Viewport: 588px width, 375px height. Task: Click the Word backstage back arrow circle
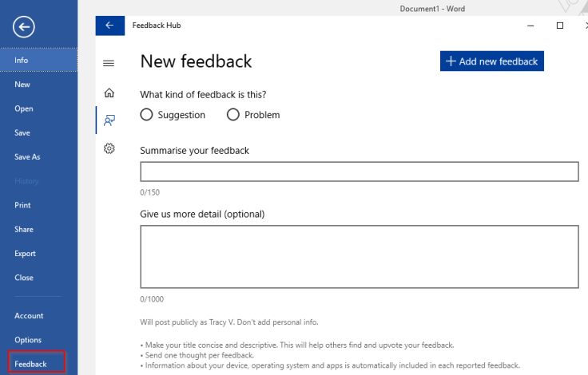pos(24,27)
